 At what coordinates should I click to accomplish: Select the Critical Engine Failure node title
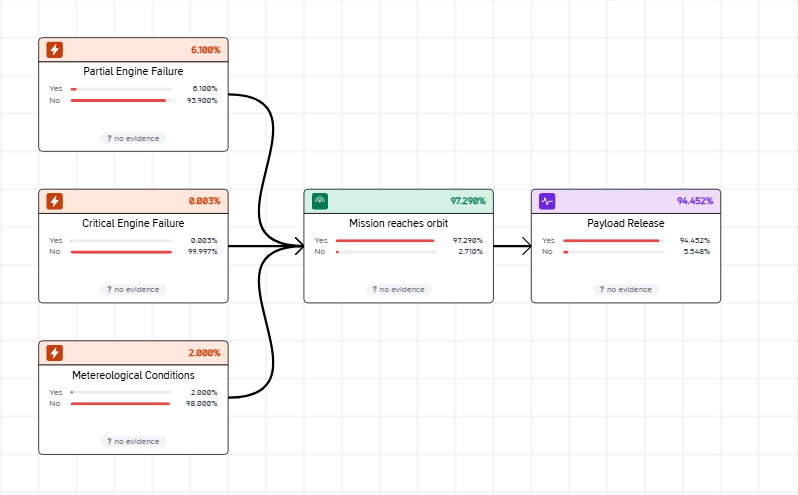(133, 223)
